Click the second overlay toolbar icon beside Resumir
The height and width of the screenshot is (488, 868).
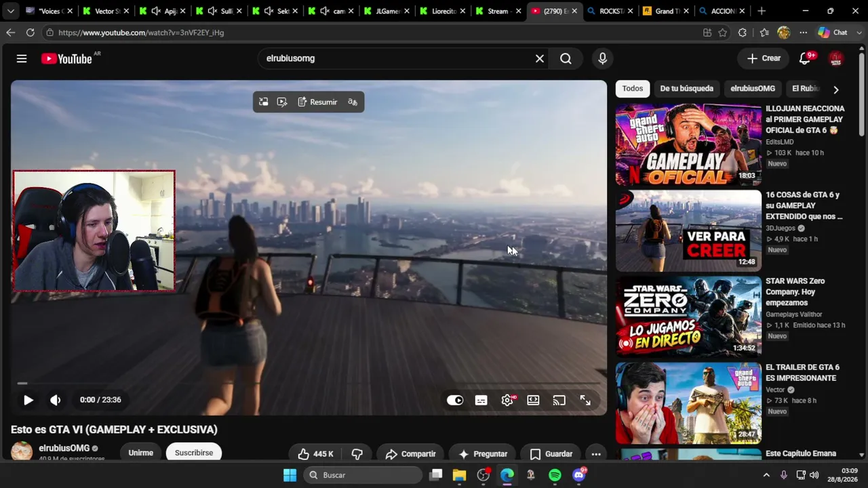(x=282, y=102)
